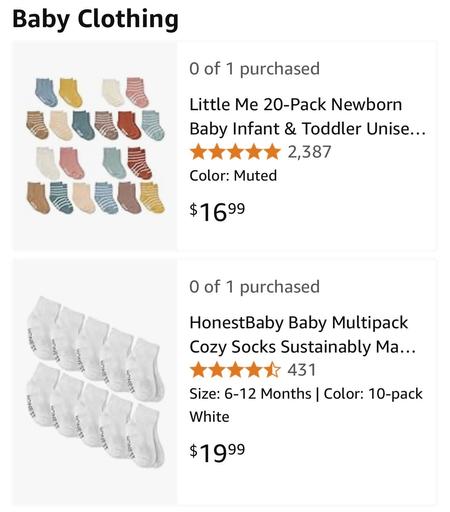Click the Little Me 20-Pack Newborn title
Image resolution: width=450 pixels, height=512 pixels.
(307, 116)
